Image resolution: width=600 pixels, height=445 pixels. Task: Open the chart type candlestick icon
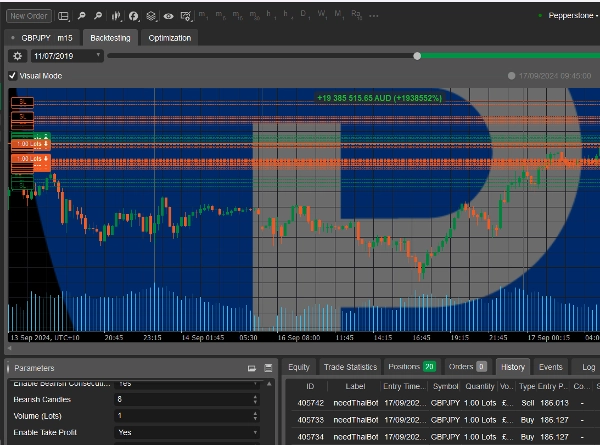click(115, 16)
